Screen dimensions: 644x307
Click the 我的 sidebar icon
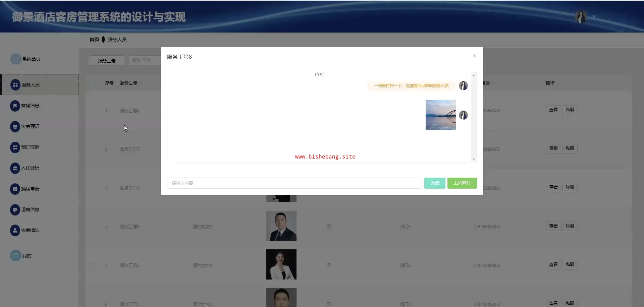15,256
